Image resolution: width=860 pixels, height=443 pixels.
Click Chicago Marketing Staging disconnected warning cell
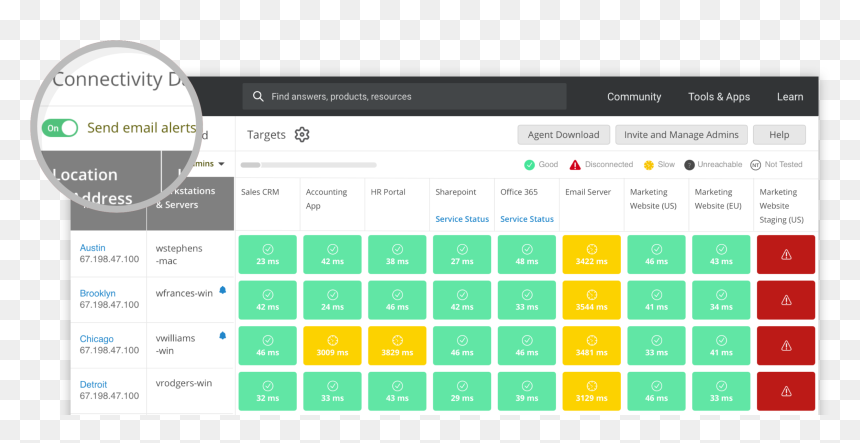(x=786, y=345)
